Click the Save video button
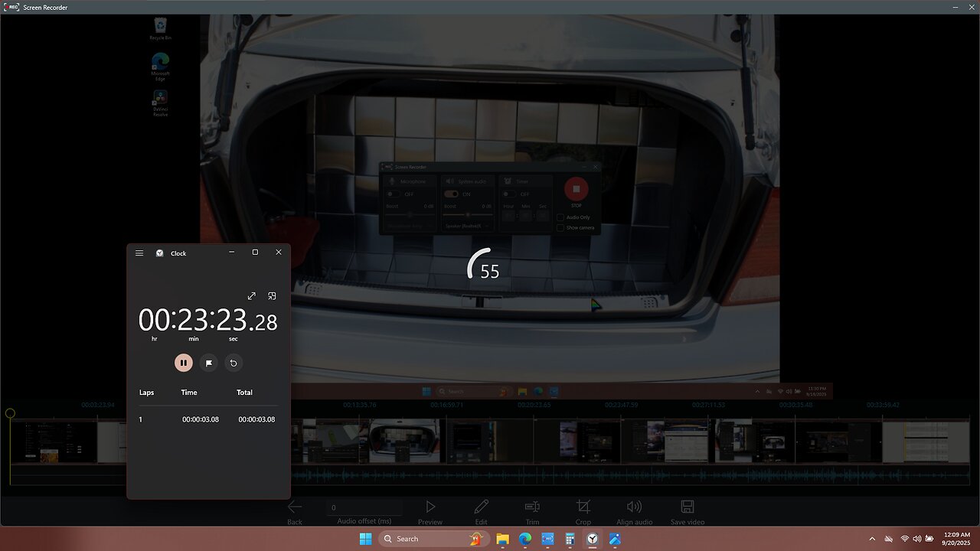 pos(688,507)
